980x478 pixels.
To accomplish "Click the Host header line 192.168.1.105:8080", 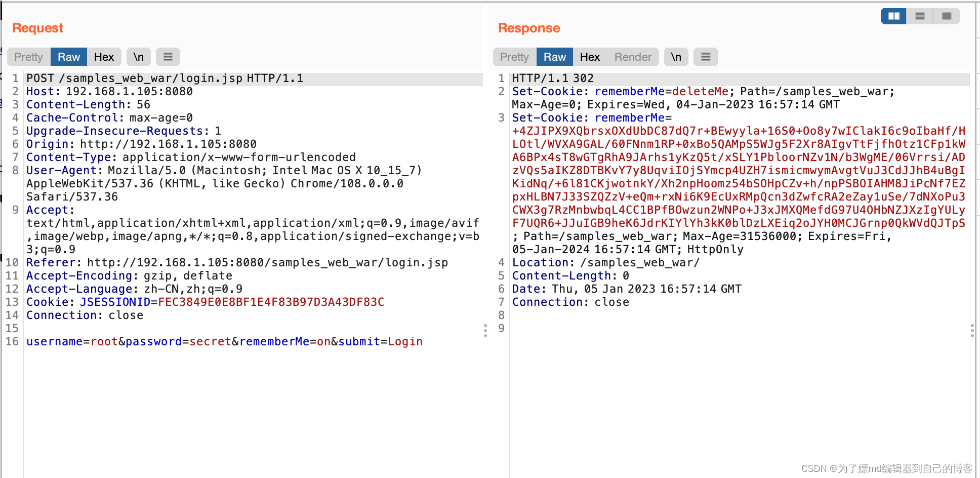I will [x=109, y=92].
